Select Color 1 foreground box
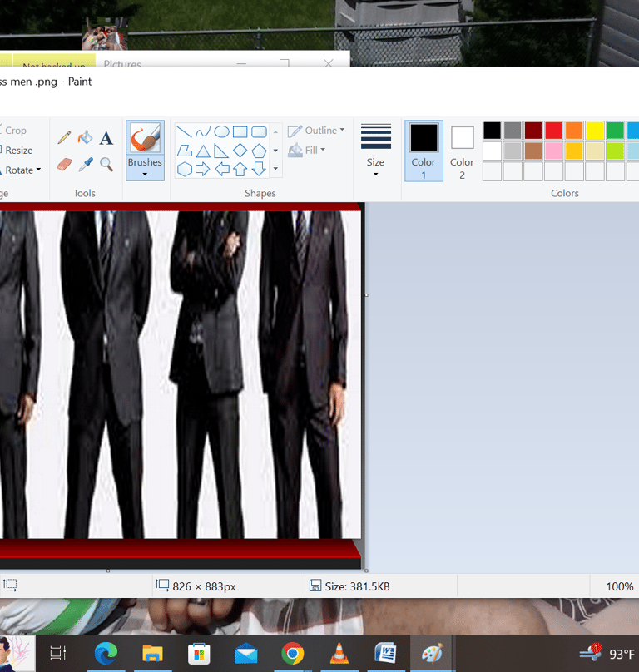Viewport: 639px width, 672px height. (x=424, y=151)
